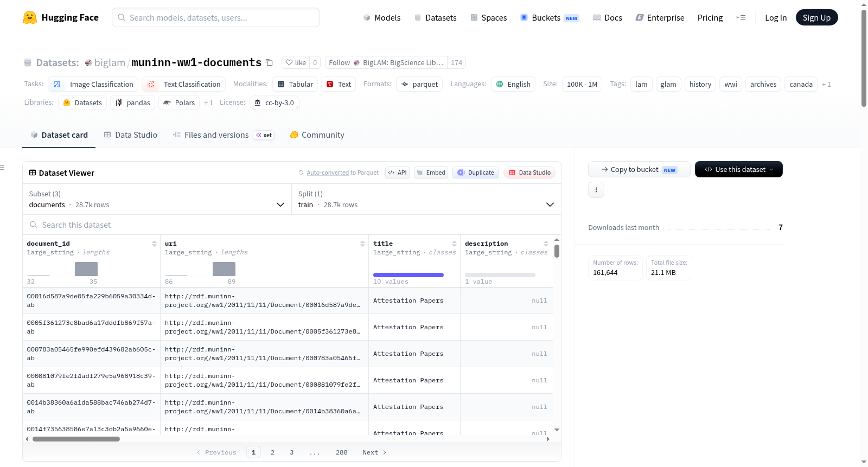The height and width of the screenshot is (467, 868).
Task: Select the Tabular modality tag
Action: [295, 84]
